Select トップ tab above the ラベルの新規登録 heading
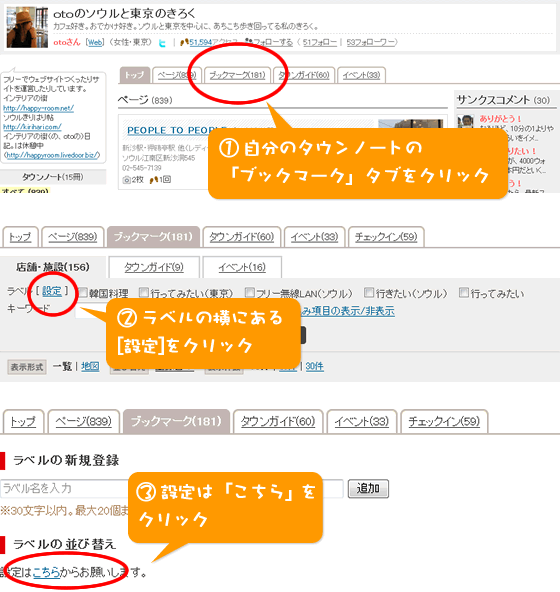The image size is (560, 592). tap(23, 421)
